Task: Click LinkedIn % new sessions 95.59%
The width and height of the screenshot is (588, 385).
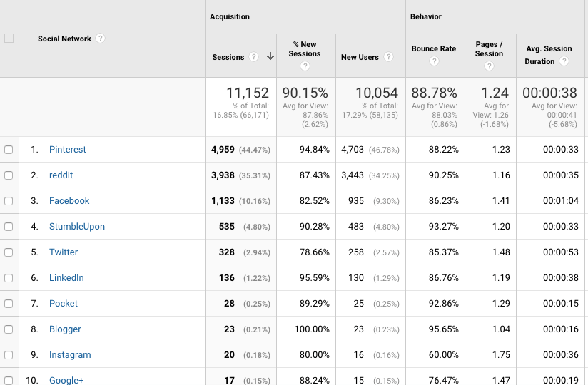Action: point(314,278)
